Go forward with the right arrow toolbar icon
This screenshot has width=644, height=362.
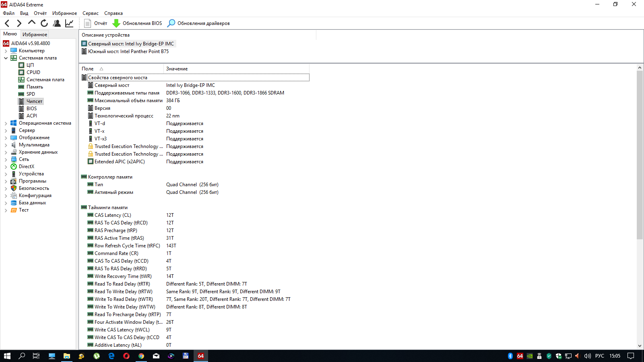click(x=19, y=23)
